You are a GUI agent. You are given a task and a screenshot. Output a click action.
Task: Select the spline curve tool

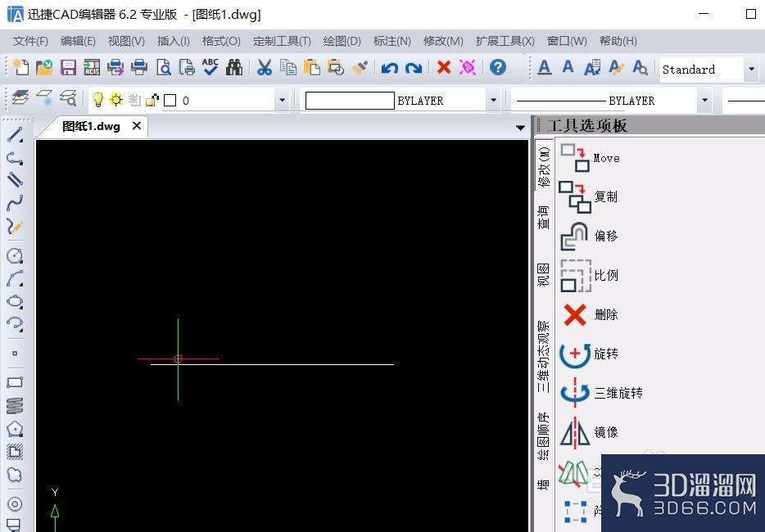15,203
